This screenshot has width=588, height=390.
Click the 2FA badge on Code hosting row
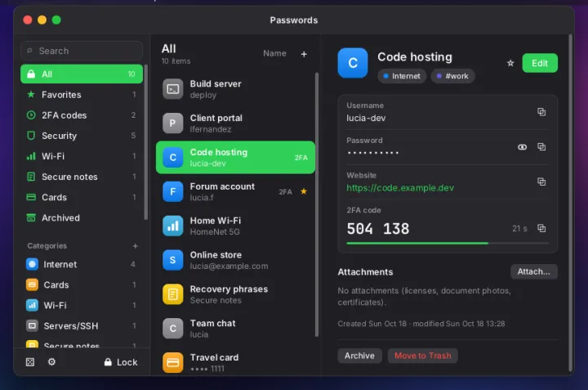tap(301, 158)
